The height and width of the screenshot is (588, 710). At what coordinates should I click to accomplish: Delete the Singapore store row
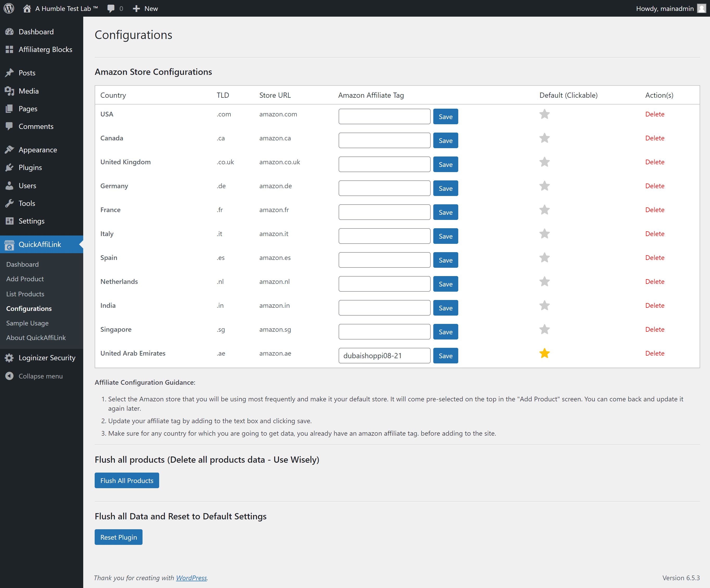point(655,330)
